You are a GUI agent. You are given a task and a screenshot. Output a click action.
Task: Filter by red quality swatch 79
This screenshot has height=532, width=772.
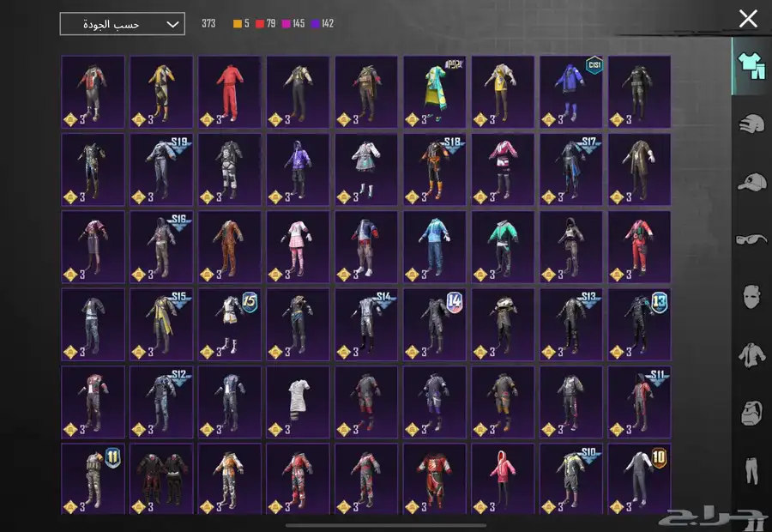[x=265, y=24]
